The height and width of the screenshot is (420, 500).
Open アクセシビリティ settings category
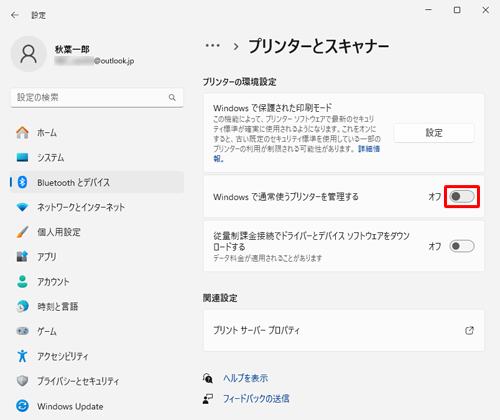coord(97,356)
